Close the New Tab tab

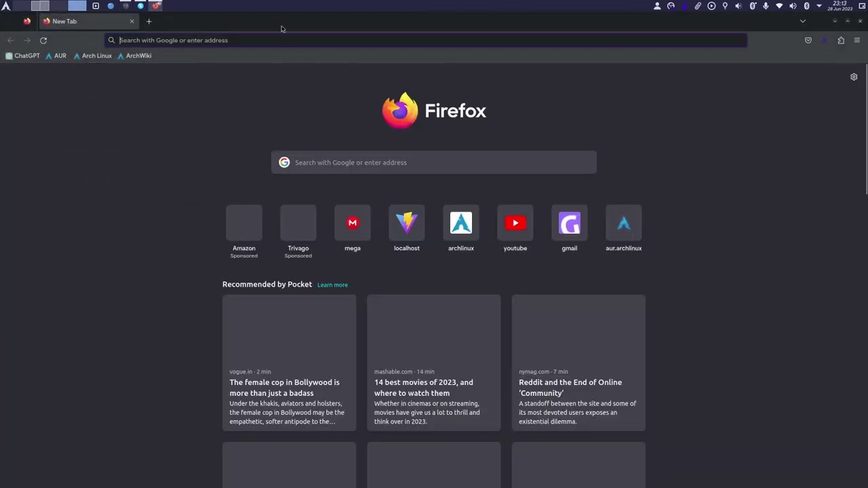pos(132,21)
